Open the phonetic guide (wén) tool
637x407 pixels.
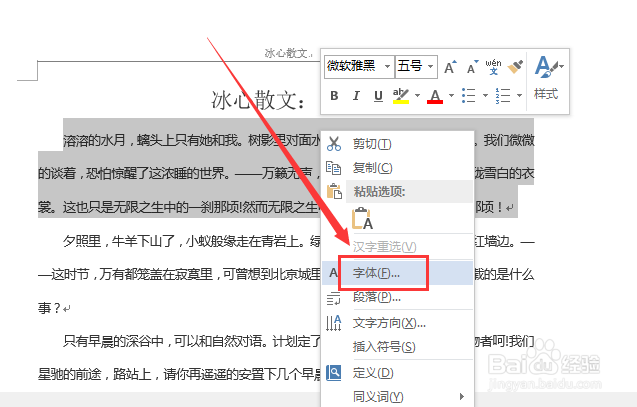tap(493, 67)
